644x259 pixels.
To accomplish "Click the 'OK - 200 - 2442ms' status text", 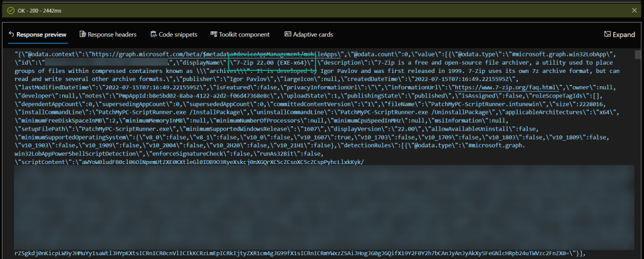I will pos(40,10).
